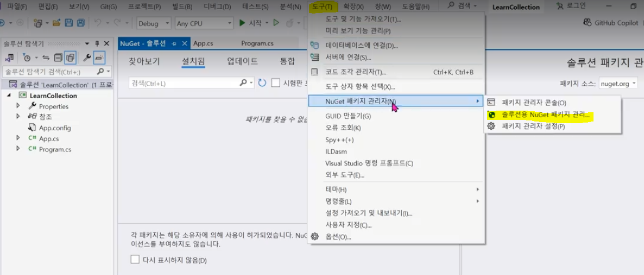The image size is (644, 275).
Task: Click Start Without Debugging outline arrow
Action: coord(277,23)
